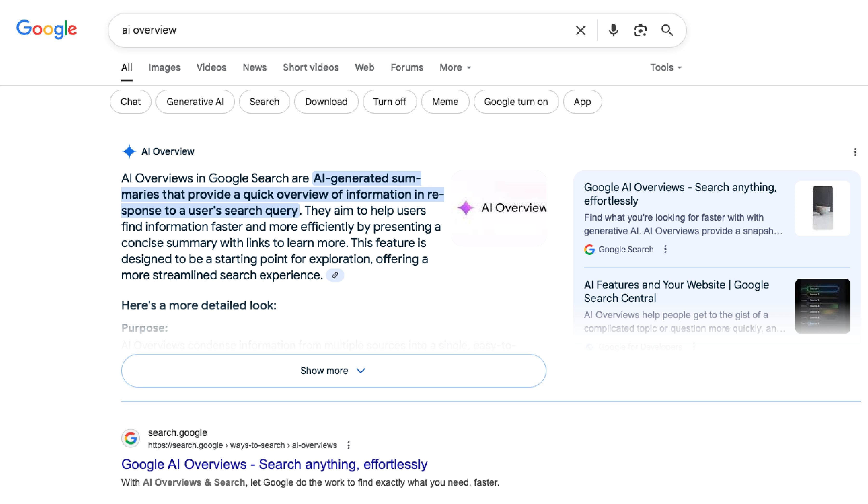The height and width of the screenshot is (504, 868).
Task: Switch to the News tab
Action: click(x=255, y=67)
